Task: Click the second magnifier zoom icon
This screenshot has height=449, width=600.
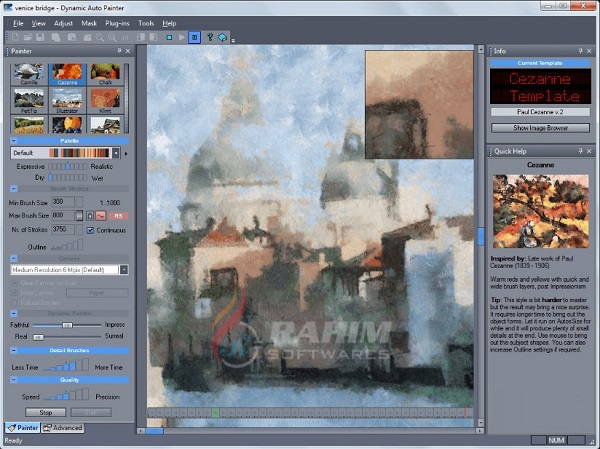Action: tap(112, 37)
